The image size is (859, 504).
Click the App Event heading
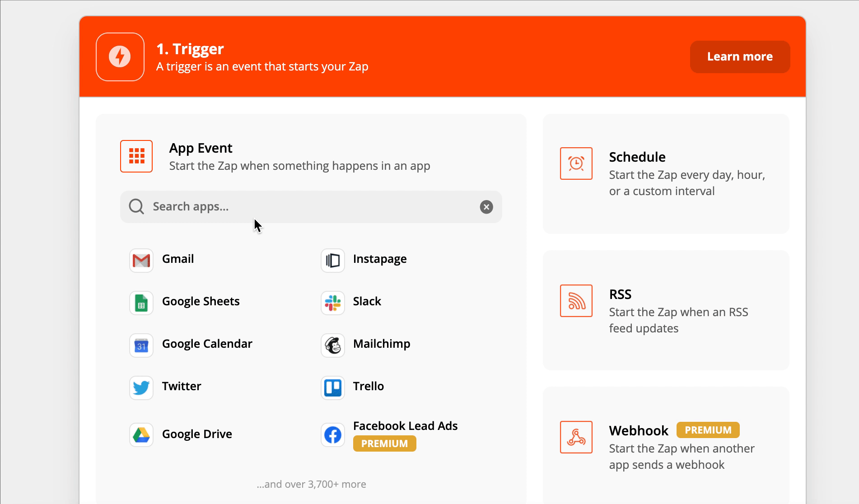click(201, 148)
